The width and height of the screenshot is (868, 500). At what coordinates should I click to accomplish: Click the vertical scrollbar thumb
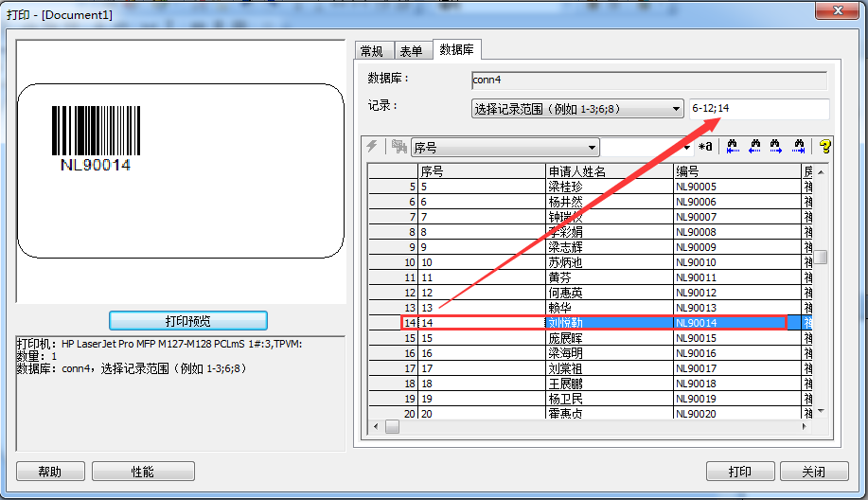pos(821,257)
